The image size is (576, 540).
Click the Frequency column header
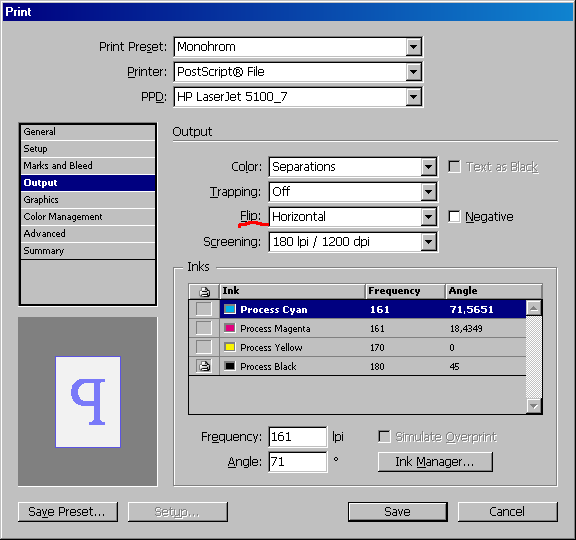tap(406, 291)
